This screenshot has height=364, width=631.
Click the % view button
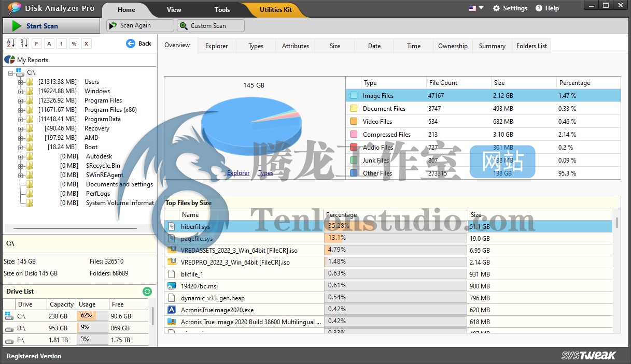74,43
